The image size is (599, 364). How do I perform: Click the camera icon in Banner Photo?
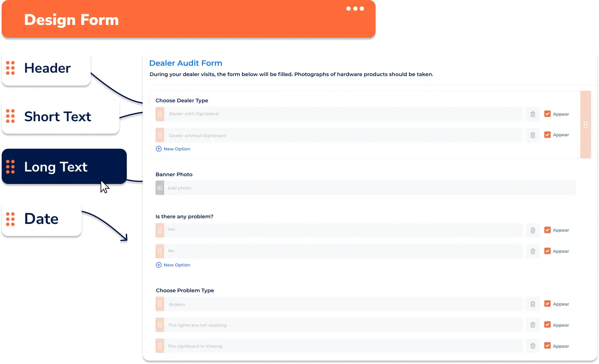click(x=160, y=188)
